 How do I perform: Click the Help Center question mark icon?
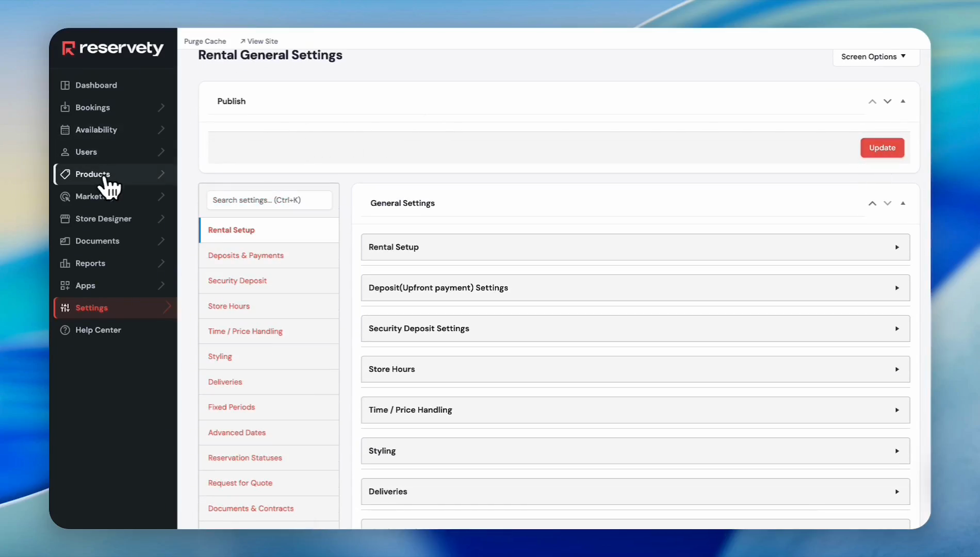[65, 330]
